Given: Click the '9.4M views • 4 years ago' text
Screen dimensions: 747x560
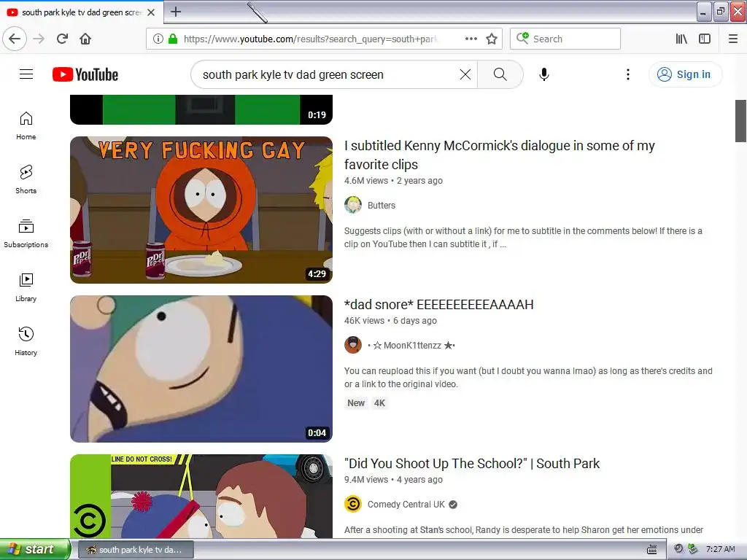Looking at the screenshot, I should coord(393,480).
